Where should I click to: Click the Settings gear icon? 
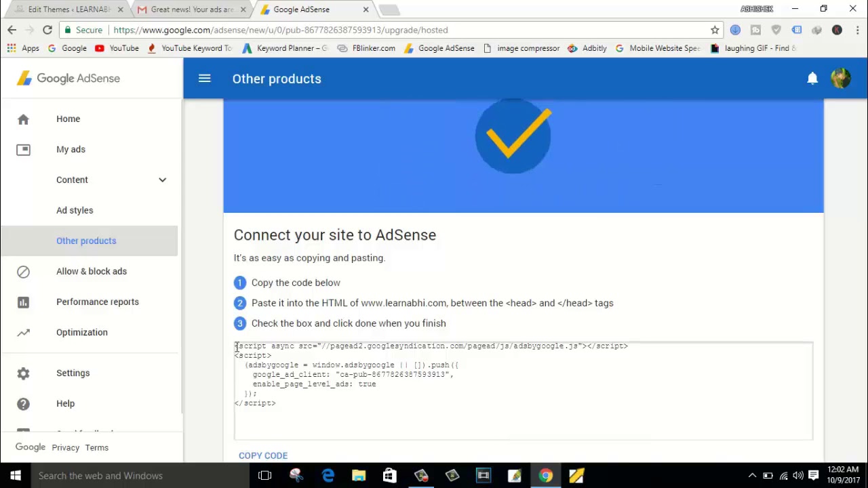23,373
